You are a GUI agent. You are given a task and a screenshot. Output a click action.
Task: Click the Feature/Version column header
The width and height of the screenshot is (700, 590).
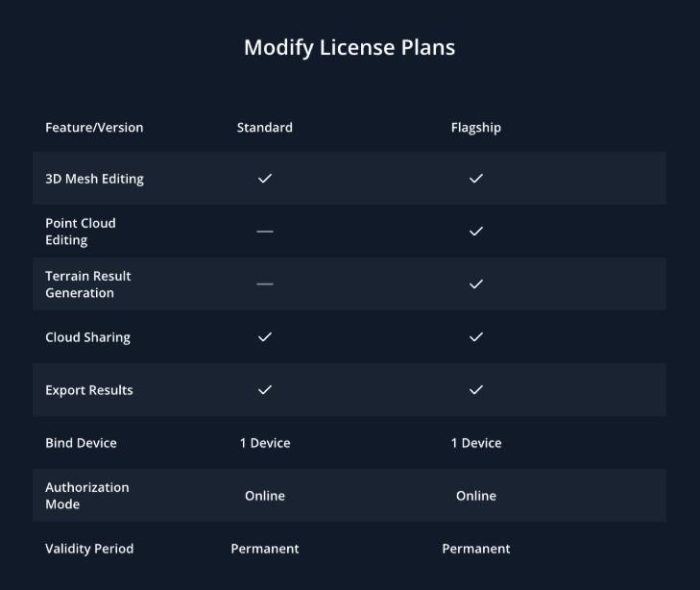click(x=94, y=128)
